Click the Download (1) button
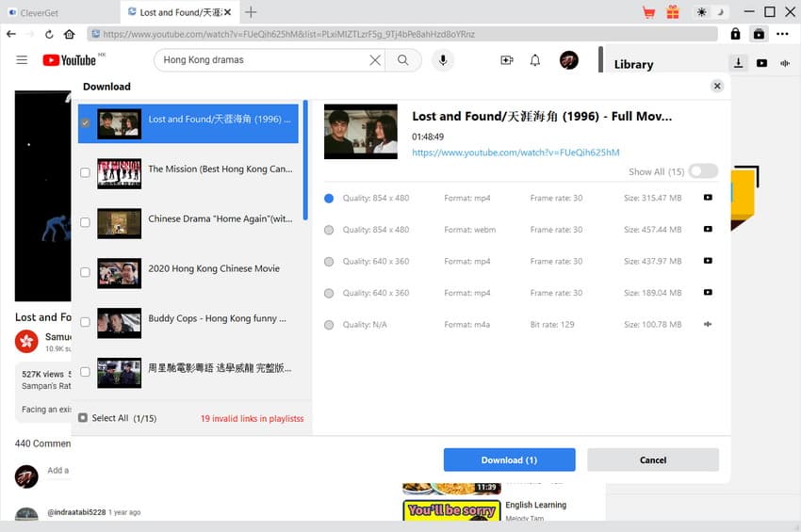This screenshot has height=532, width=801. pos(509,460)
